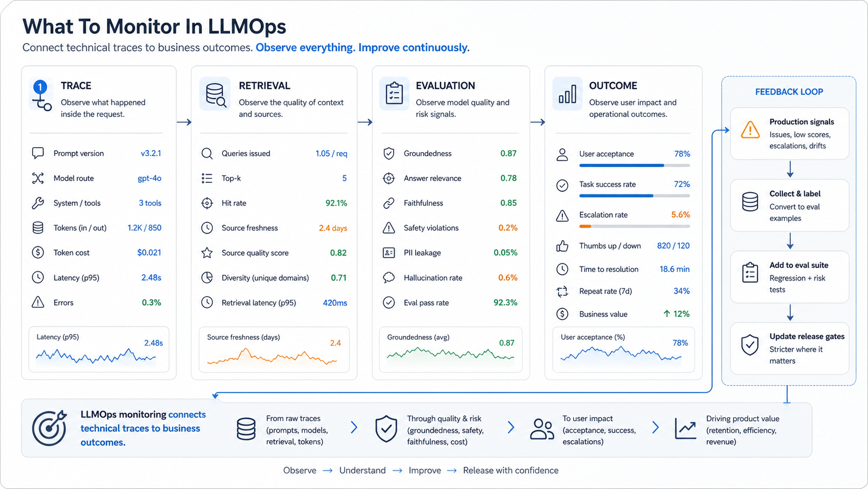
Task: Click the 18.6 min time to resolution value
Action: (x=674, y=269)
